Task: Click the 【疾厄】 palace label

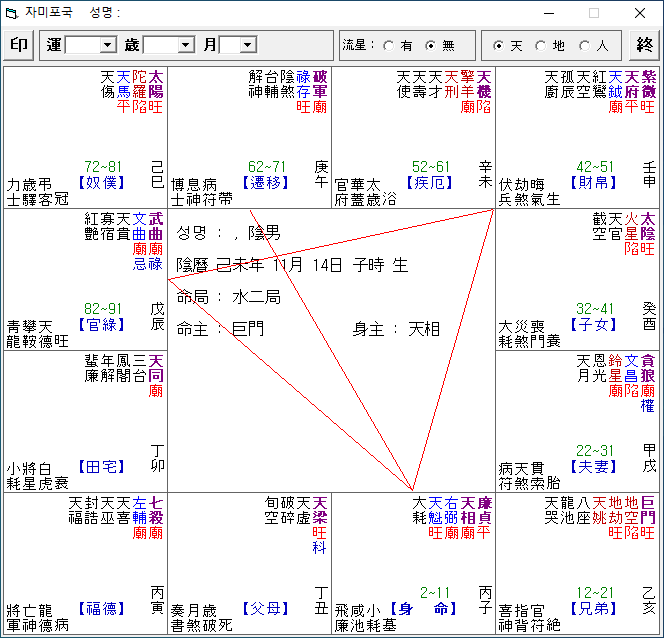Action: click(429, 183)
